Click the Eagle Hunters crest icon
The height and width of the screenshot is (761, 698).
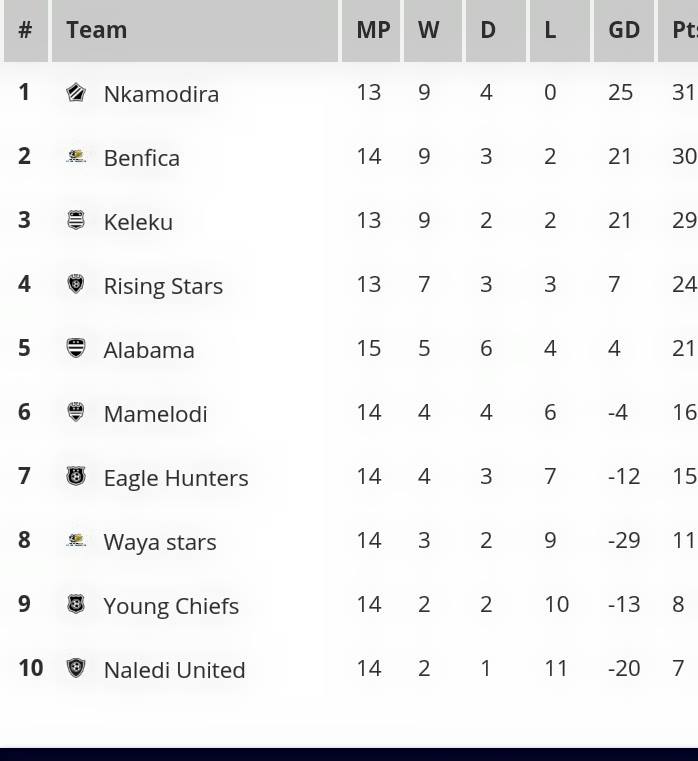(76, 476)
